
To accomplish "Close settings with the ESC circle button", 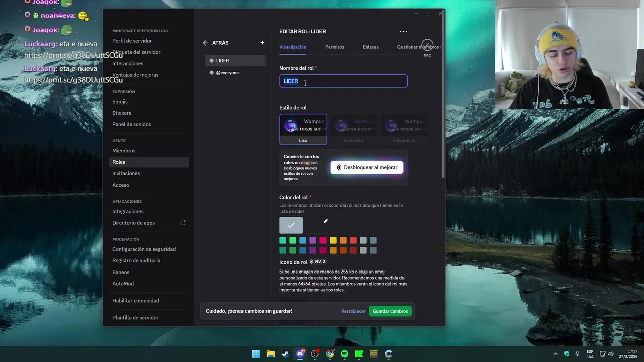I will [427, 45].
